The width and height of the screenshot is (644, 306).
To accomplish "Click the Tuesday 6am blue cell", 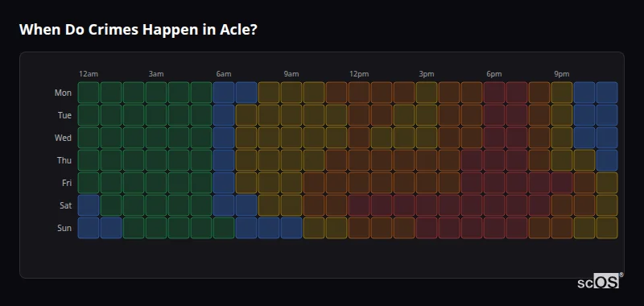I will click(224, 115).
